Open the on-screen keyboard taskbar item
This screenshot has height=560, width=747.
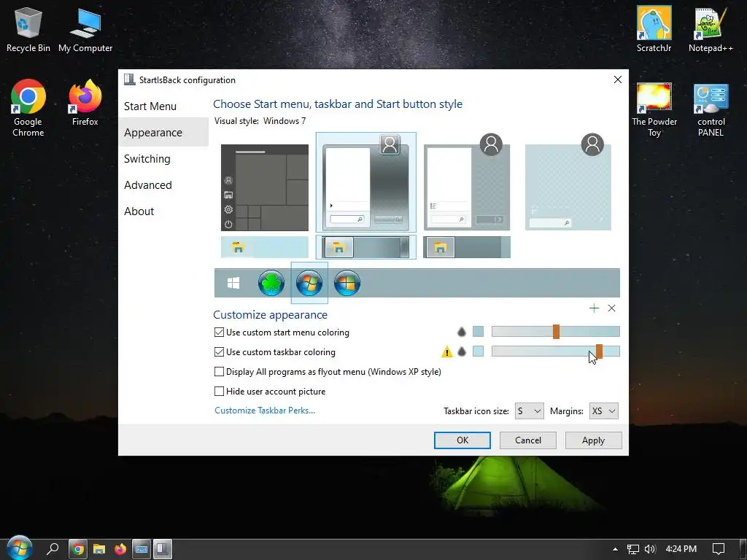point(142,549)
